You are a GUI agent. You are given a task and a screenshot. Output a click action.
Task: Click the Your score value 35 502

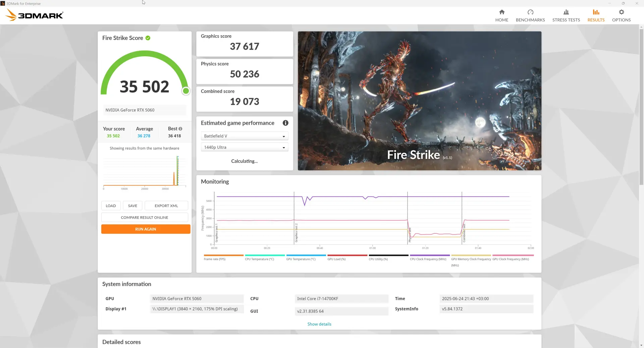[113, 136]
